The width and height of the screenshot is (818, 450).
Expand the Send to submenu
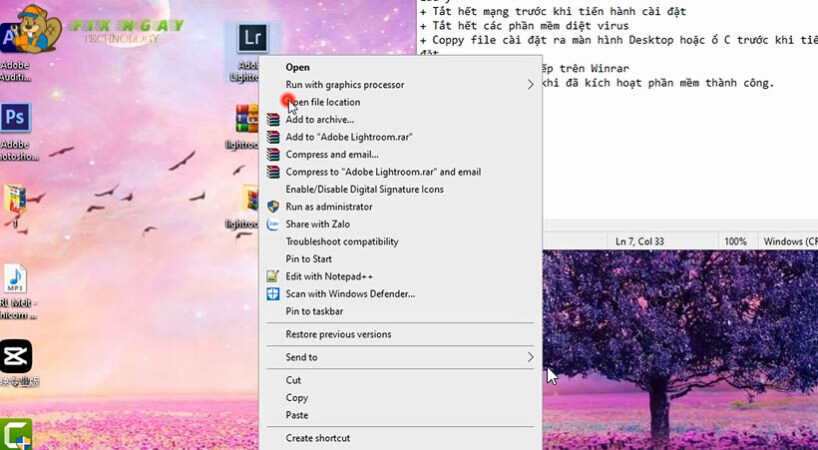point(401,357)
